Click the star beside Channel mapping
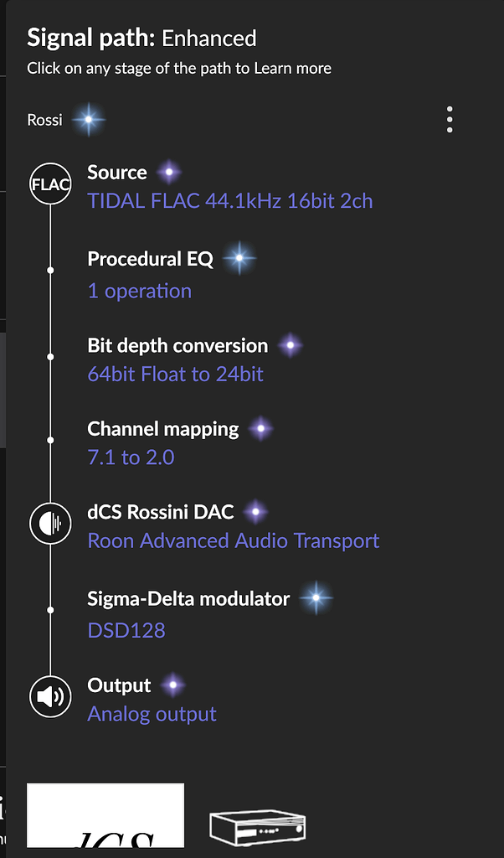The height and width of the screenshot is (858, 504). pyautogui.click(x=260, y=428)
